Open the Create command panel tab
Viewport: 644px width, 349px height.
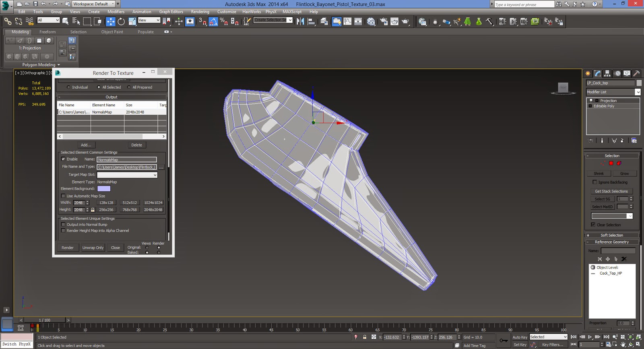coord(588,73)
